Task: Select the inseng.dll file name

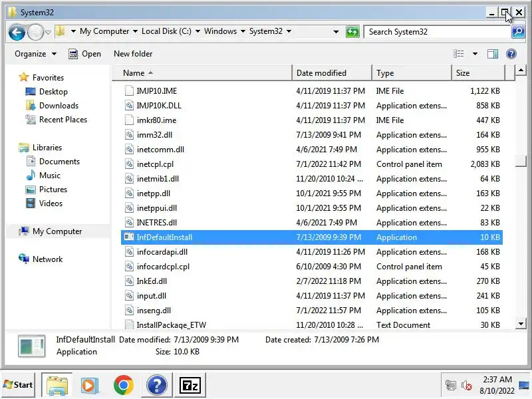Action: [x=154, y=311]
